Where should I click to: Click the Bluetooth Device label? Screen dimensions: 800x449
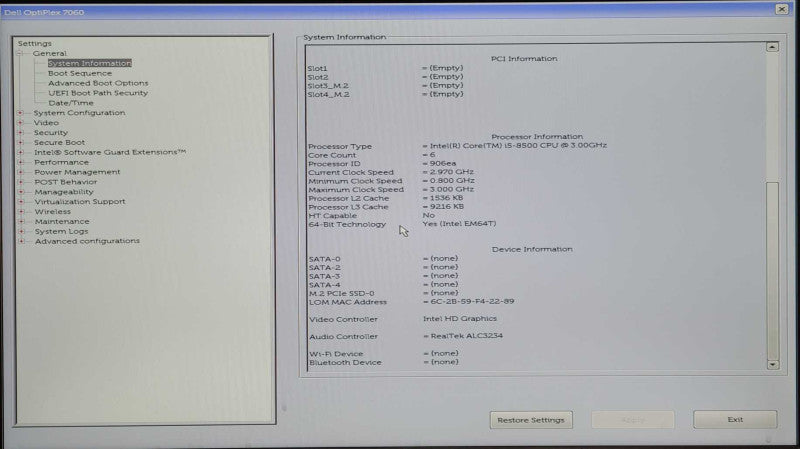[345, 362]
